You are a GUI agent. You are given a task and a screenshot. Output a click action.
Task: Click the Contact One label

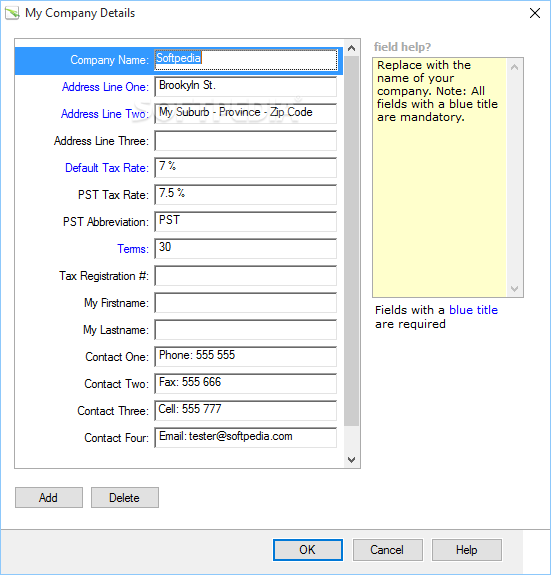click(117, 357)
